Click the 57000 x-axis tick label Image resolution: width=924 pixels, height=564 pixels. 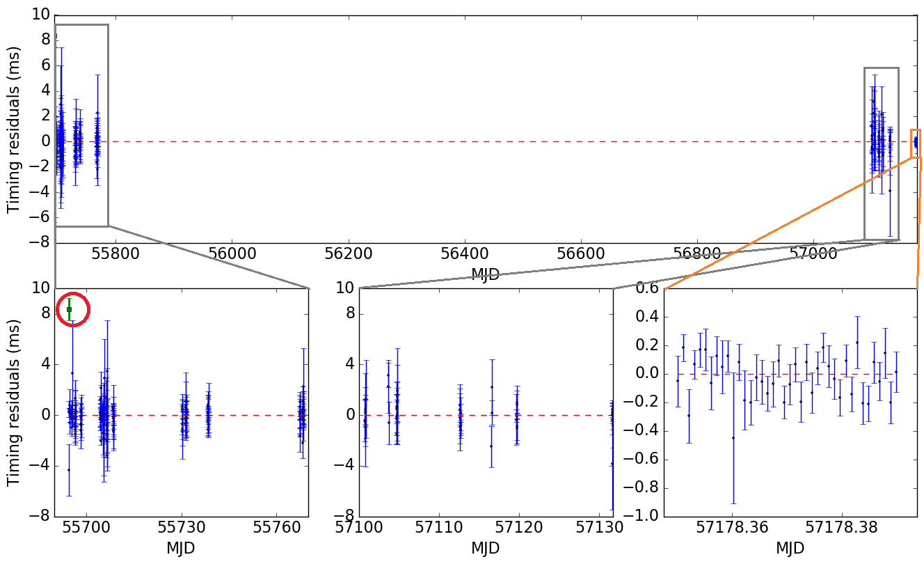point(813,254)
